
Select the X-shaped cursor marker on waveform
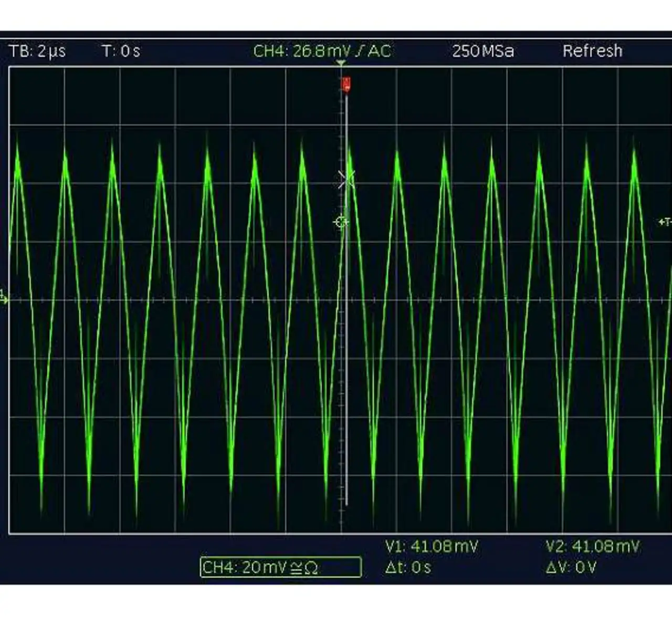tap(346, 179)
